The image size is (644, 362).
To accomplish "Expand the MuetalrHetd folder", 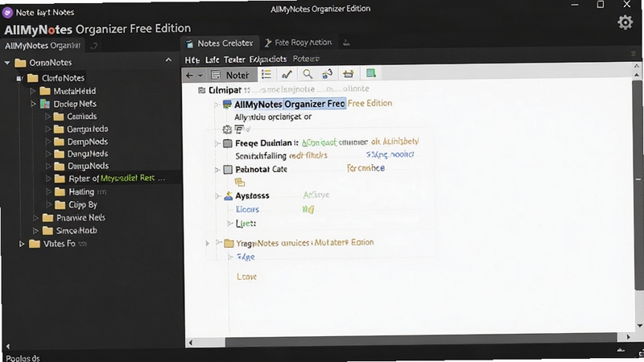I will click(33, 91).
